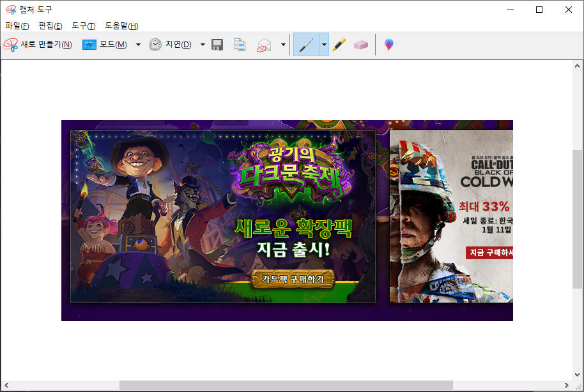584x392 pixels.
Task: Click the red 지금 구매하 button in the ad
Action: pyautogui.click(x=489, y=253)
